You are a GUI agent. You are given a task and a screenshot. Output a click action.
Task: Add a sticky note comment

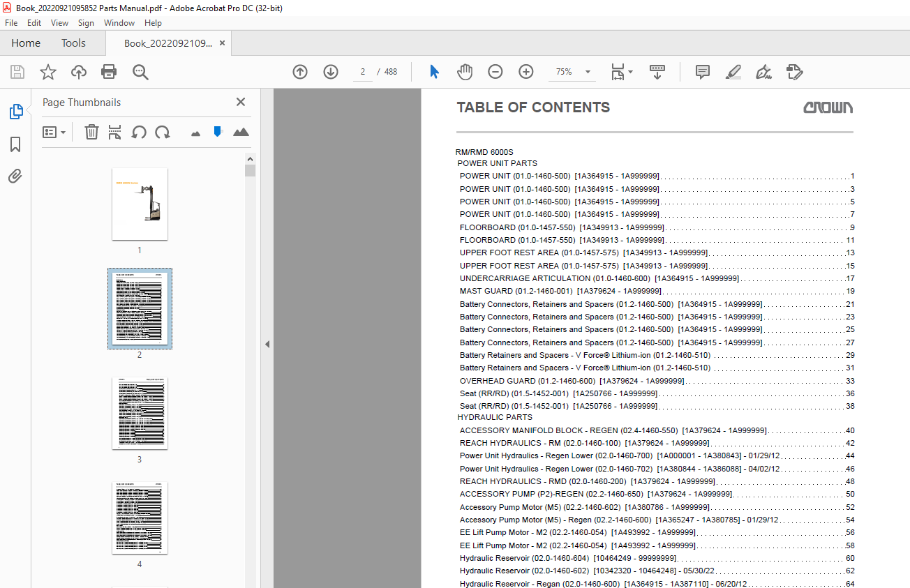tap(703, 72)
